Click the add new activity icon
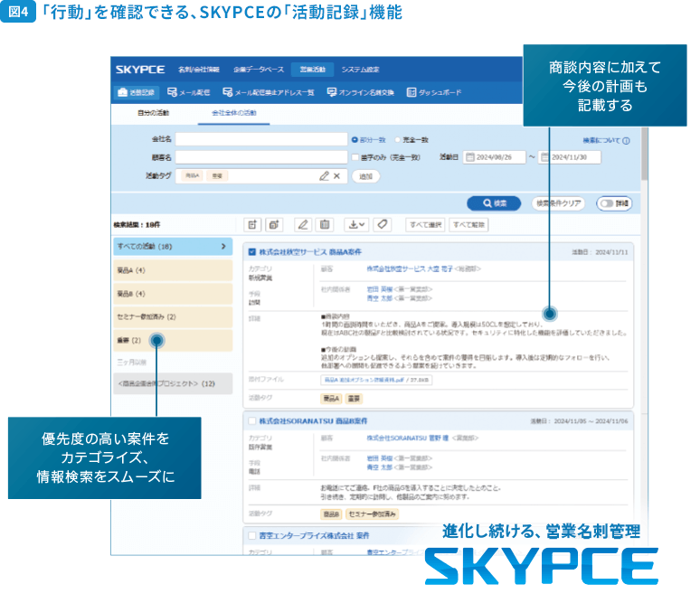700x603 pixels. [x=253, y=224]
